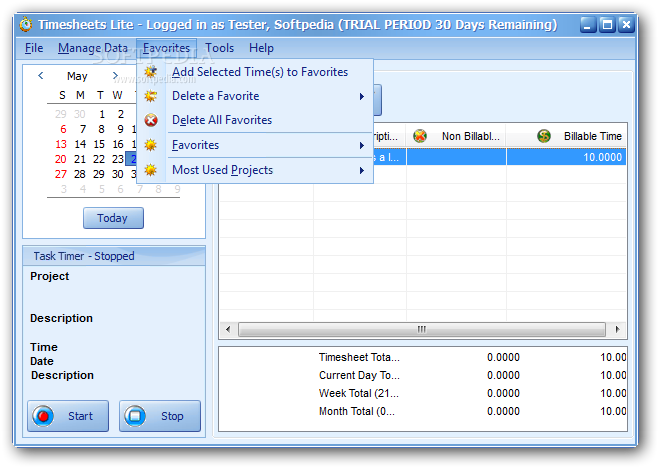
Task: Open the Delete a Favorite submenu
Action: point(255,96)
